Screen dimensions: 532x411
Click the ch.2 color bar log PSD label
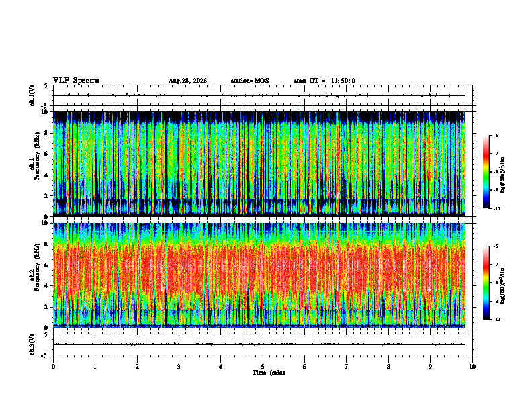pos(503,285)
